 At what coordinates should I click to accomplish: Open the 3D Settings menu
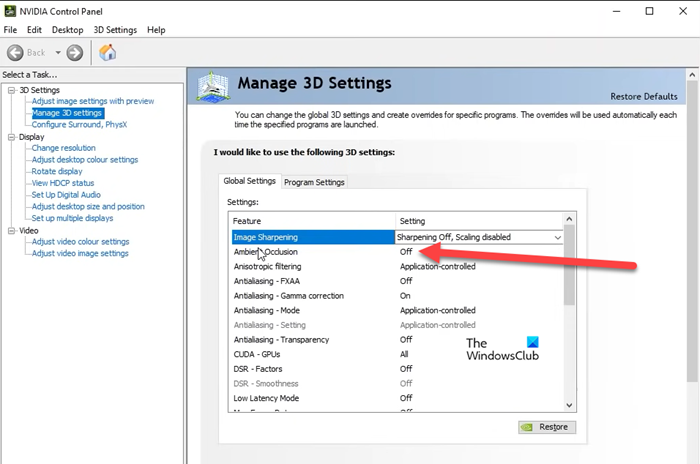(113, 30)
